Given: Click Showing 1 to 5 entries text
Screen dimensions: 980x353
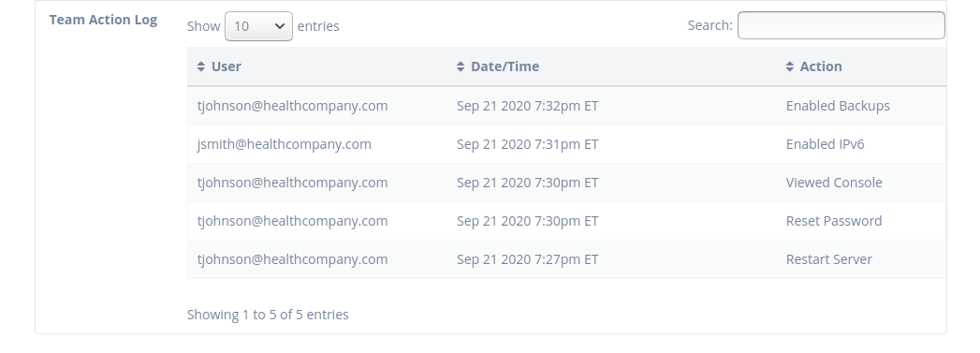Looking at the screenshot, I should [268, 315].
